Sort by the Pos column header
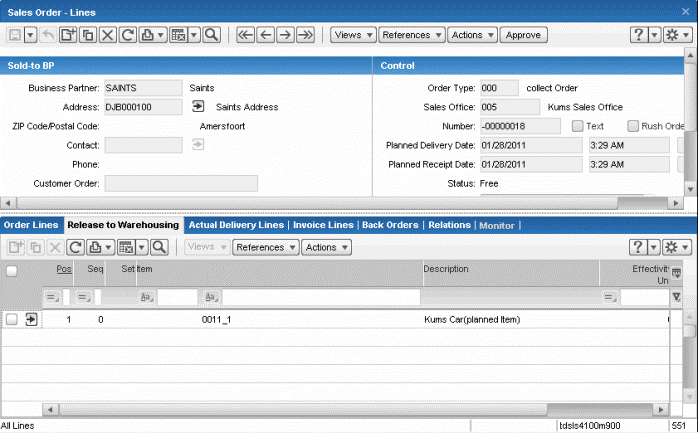This screenshot has width=698, height=433. point(63,269)
